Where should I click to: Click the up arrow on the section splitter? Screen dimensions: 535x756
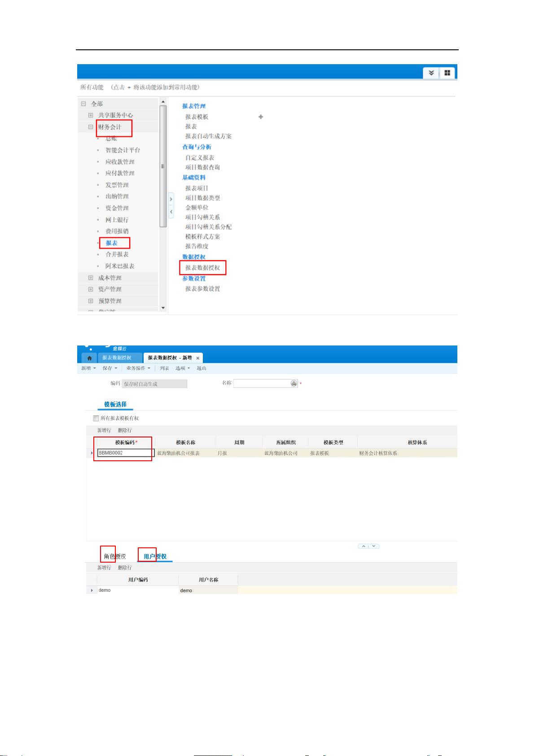click(x=364, y=546)
